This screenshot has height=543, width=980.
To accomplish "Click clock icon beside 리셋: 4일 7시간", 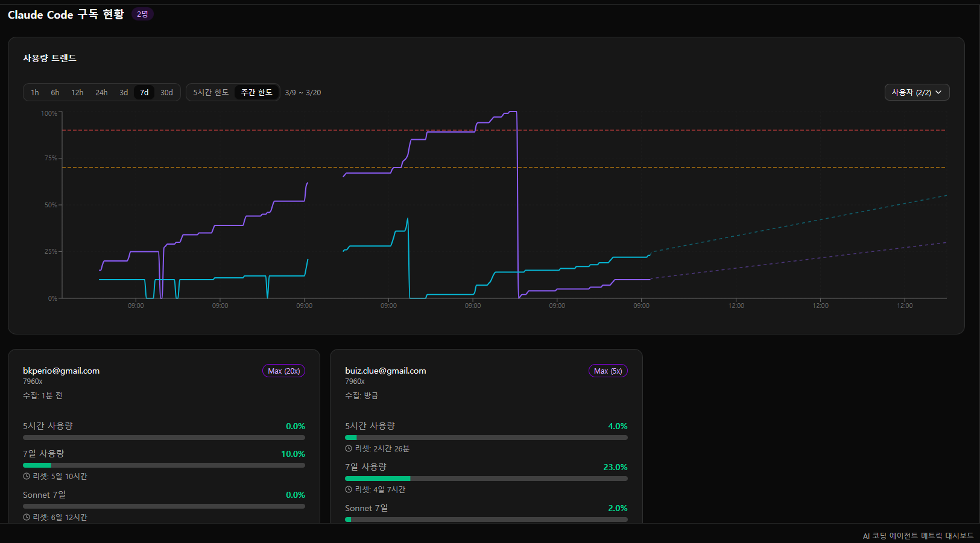I will pos(349,489).
